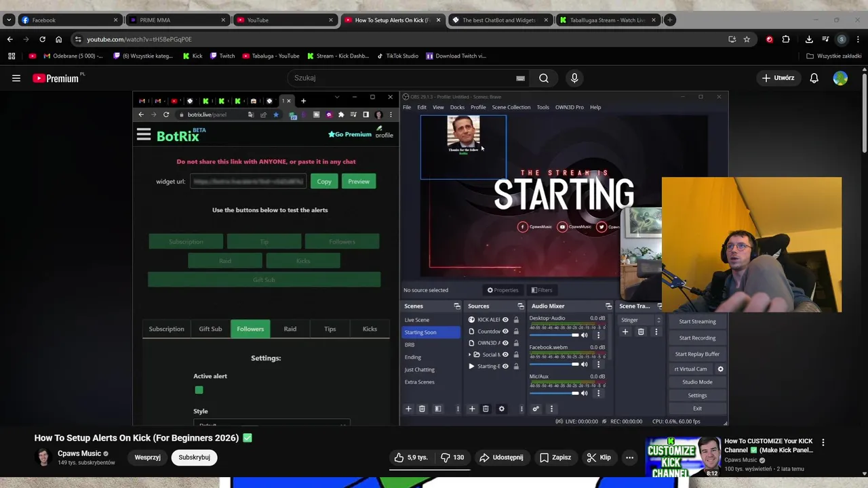Add a scene transition with the plus
868x488 pixels.
(x=625, y=332)
